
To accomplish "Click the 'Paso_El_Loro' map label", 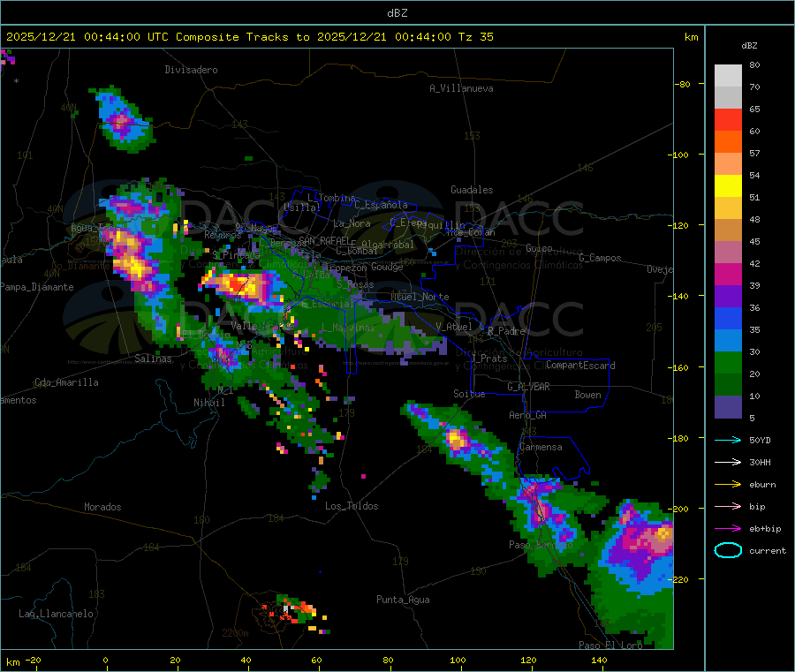I will point(610,646).
